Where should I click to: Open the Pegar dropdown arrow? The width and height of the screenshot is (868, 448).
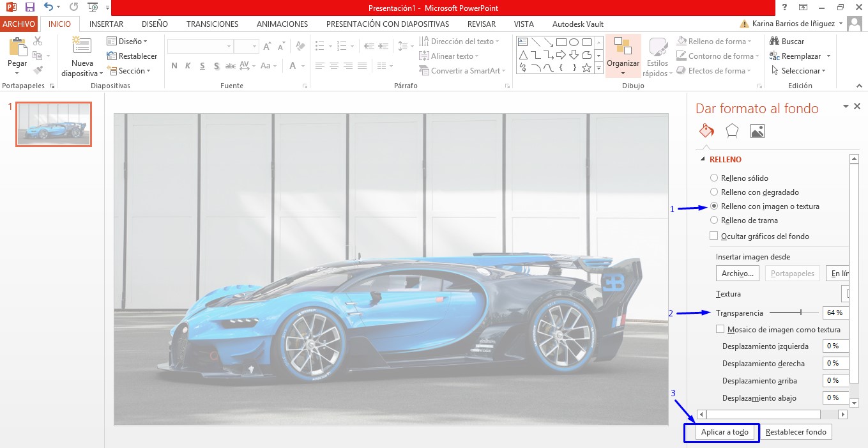[17, 73]
